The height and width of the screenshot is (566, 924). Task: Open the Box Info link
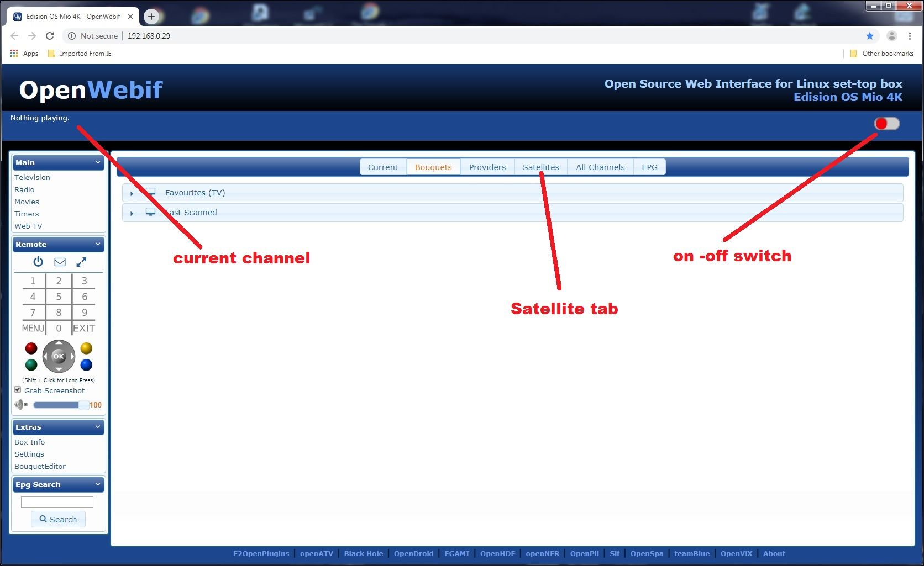(x=30, y=442)
